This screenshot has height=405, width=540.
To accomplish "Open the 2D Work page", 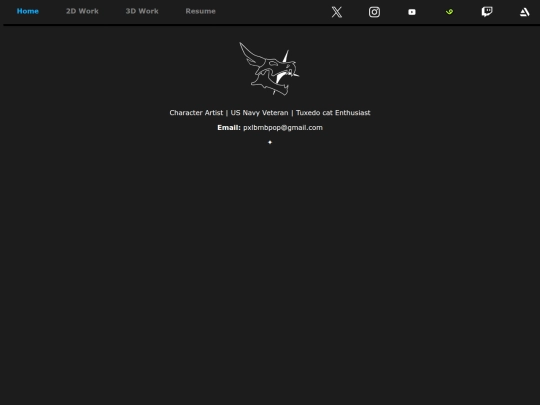I will click(82, 11).
